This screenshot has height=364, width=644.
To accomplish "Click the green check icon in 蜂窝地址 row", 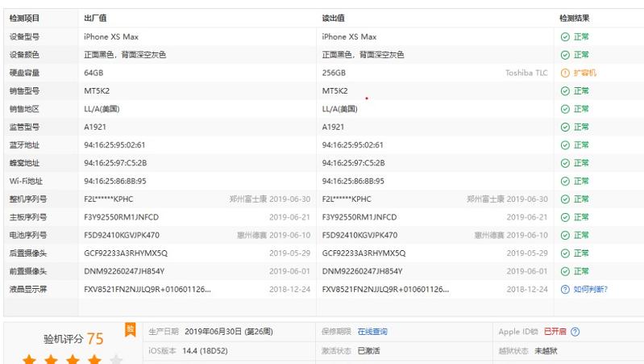I will pos(565,163).
